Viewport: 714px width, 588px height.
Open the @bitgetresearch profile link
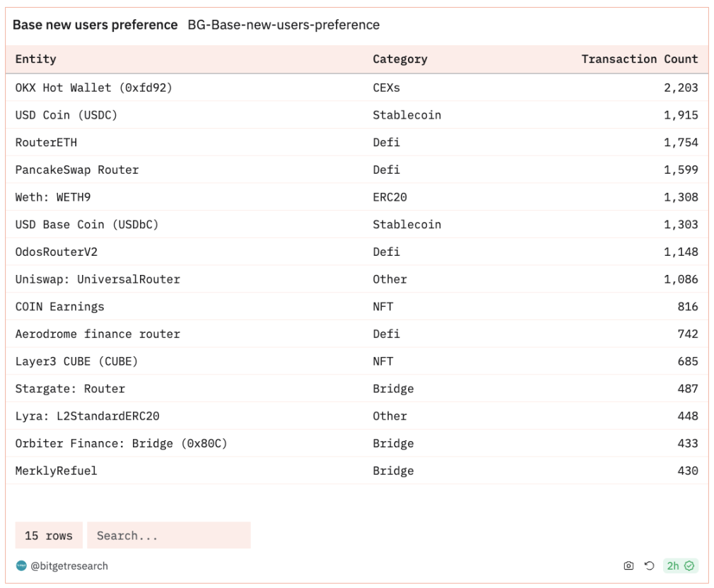(x=69, y=566)
